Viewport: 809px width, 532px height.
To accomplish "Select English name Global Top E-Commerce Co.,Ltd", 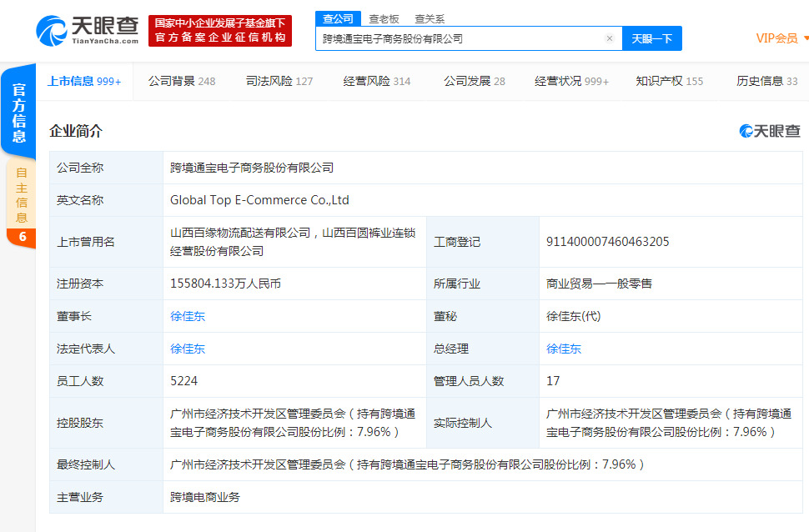I will (259, 200).
